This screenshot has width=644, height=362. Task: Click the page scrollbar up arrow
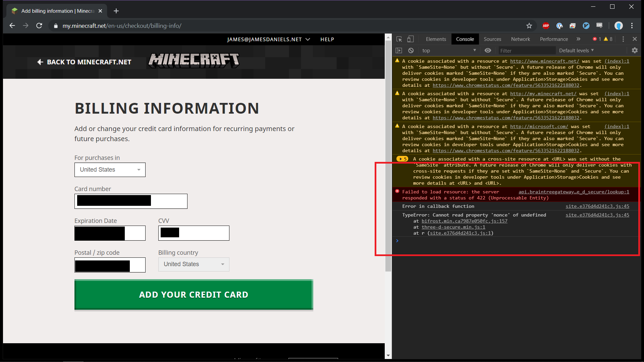tap(388, 37)
